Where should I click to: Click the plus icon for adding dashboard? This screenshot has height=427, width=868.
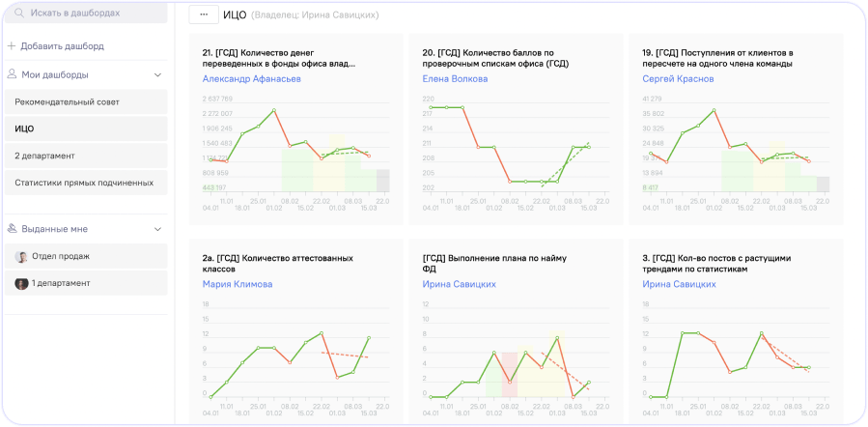pyautogui.click(x=12, y=45)
